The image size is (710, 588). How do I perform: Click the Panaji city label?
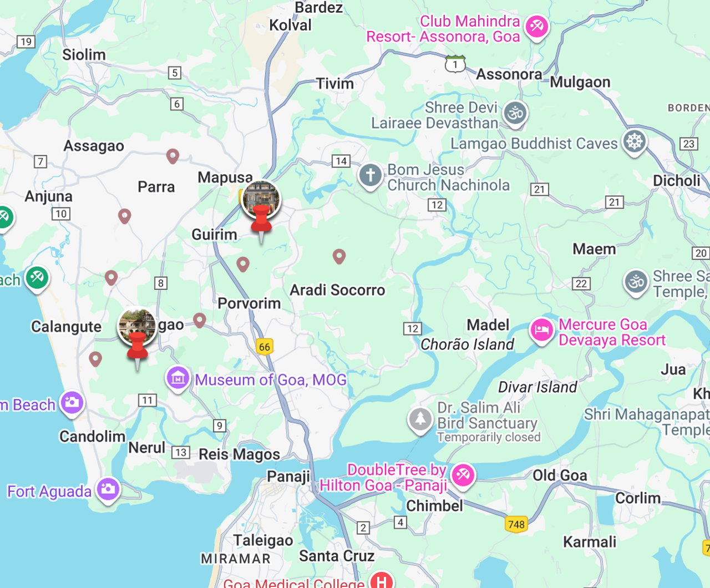(288, 477)
